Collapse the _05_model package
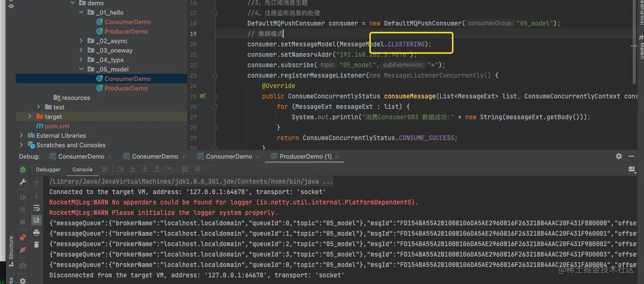644x284 pixels. [81, 70]
